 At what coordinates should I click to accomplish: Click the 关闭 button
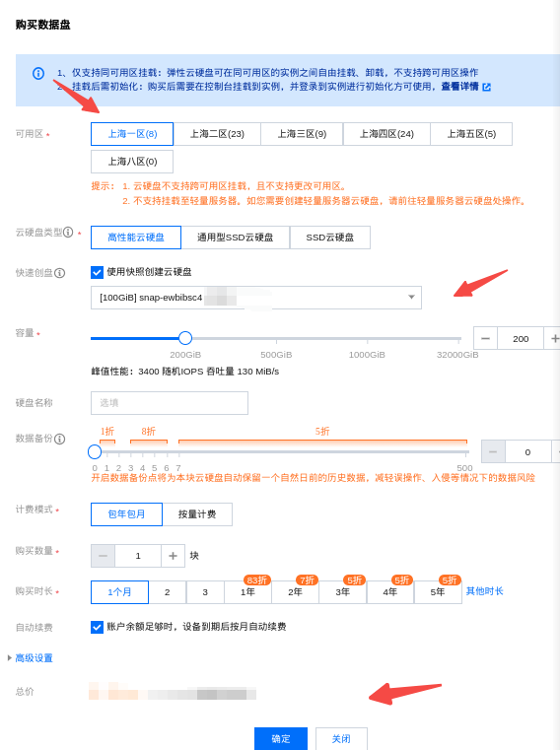[341, 738]
